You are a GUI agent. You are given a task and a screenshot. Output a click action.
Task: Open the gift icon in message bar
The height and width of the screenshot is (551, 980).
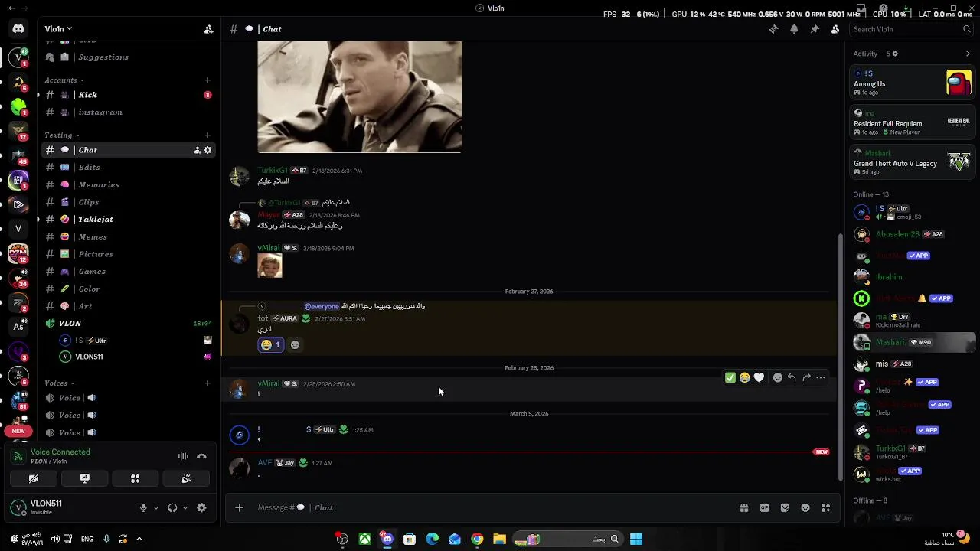743,507
